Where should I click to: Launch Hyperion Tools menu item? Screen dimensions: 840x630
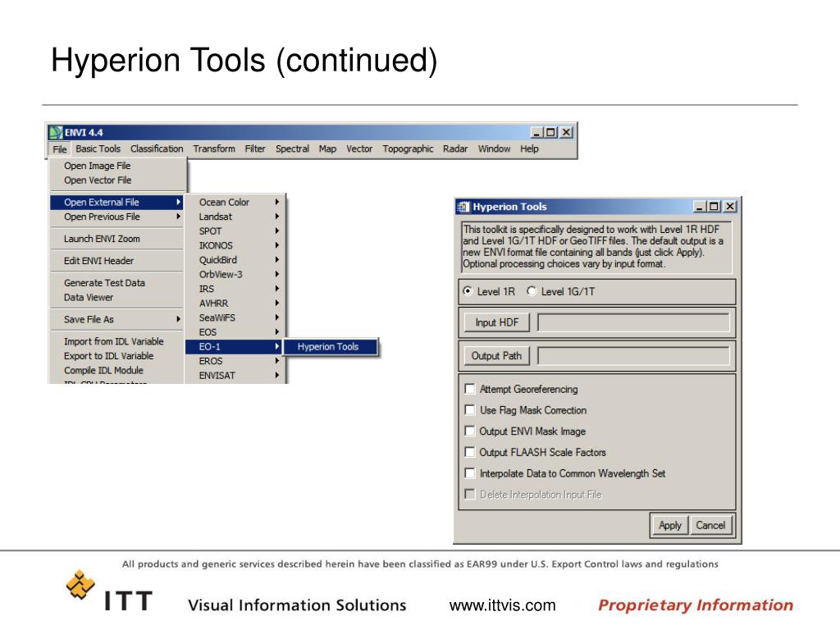tap(330, 347)
